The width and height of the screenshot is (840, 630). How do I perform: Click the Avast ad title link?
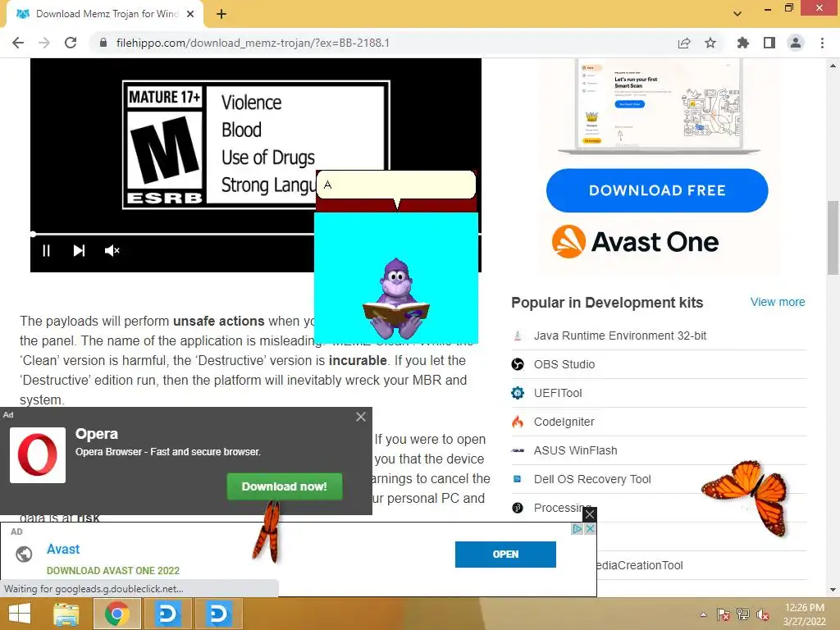click(63, 549)
